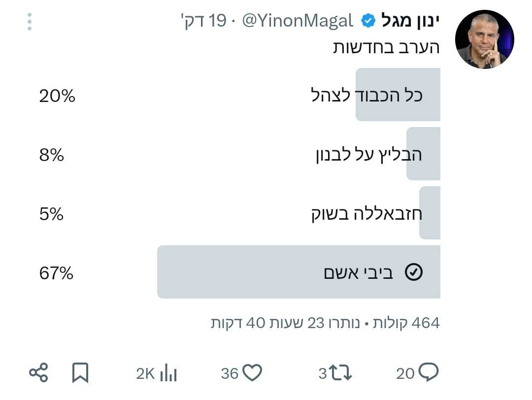
Task: Click the 20% result percentage label
Action: click(57, 95)
